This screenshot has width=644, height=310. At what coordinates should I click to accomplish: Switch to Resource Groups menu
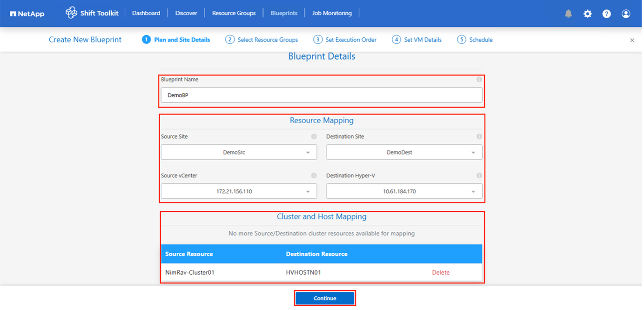tap(234, 13)
